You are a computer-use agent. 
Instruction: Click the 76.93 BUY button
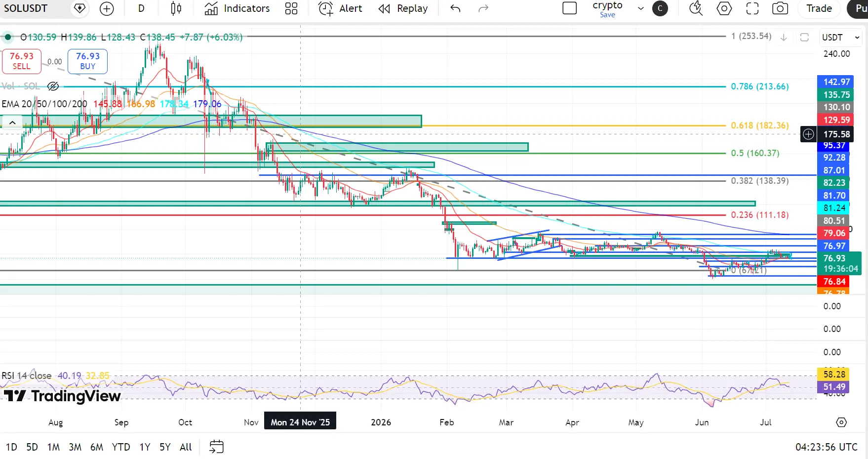click(x=87, y=61)
